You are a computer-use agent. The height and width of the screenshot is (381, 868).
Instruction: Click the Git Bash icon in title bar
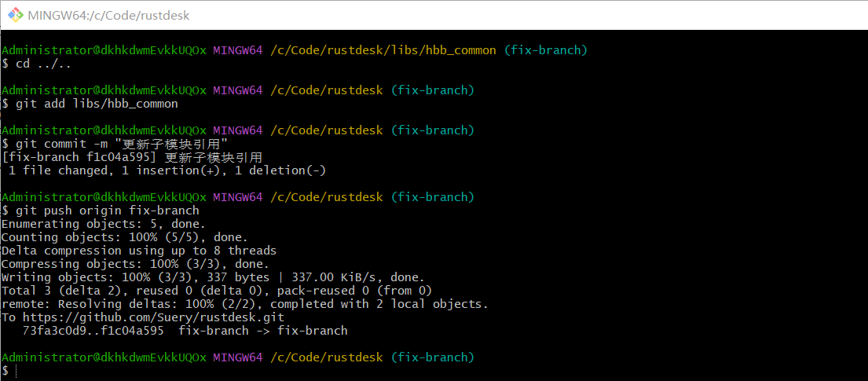[x=15, y=15]
